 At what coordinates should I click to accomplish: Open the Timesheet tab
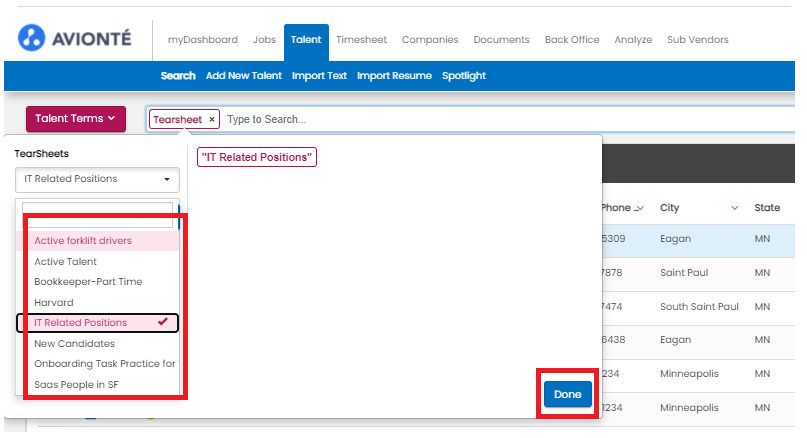tap(361, 40)
